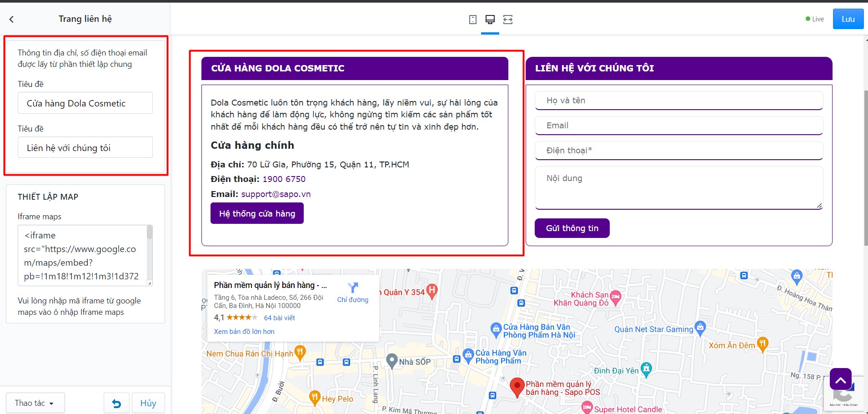Switch to full-width preview mode

click(508, 20)
